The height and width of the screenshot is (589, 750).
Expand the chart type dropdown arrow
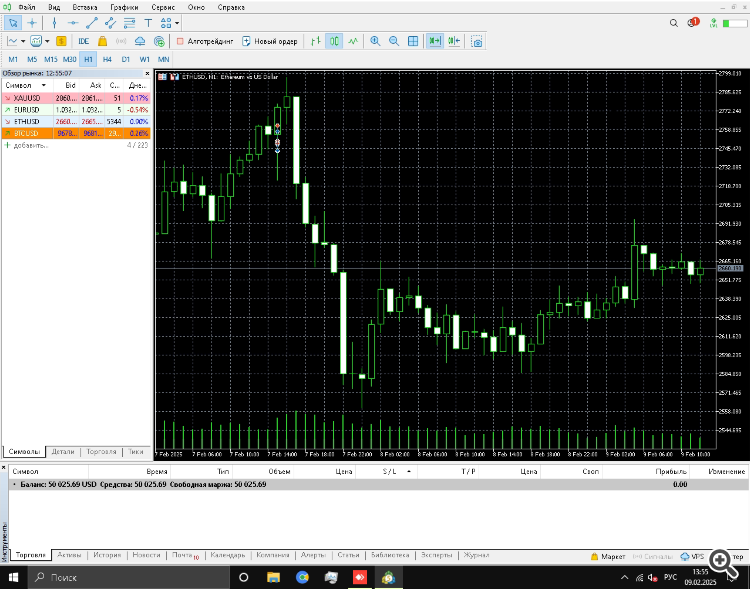tap(23, 41)
